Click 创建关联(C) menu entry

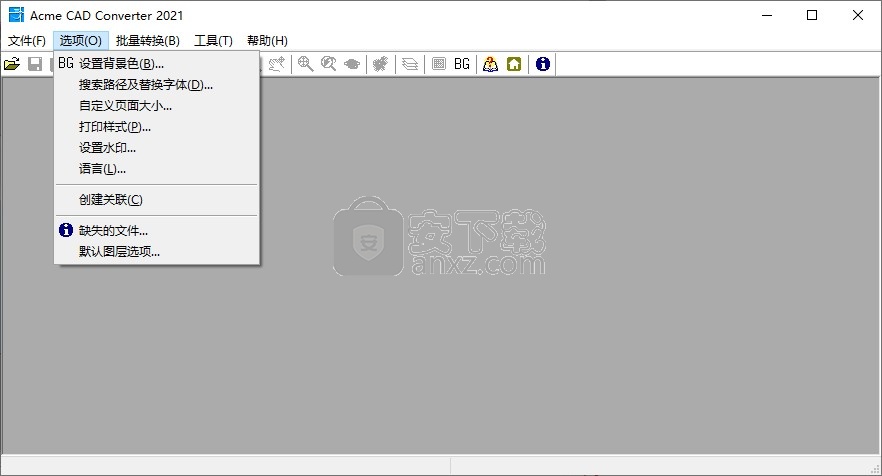[157, 200]
